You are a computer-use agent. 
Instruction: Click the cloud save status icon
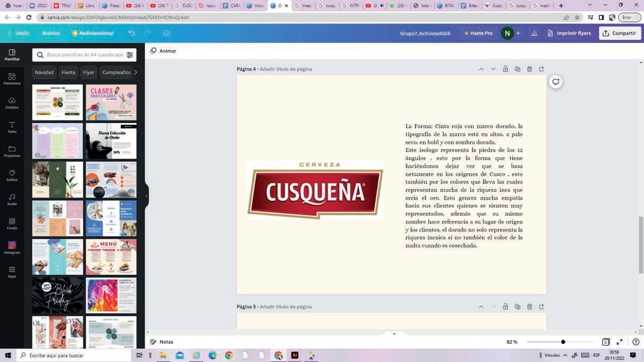(x=166, y=33)
